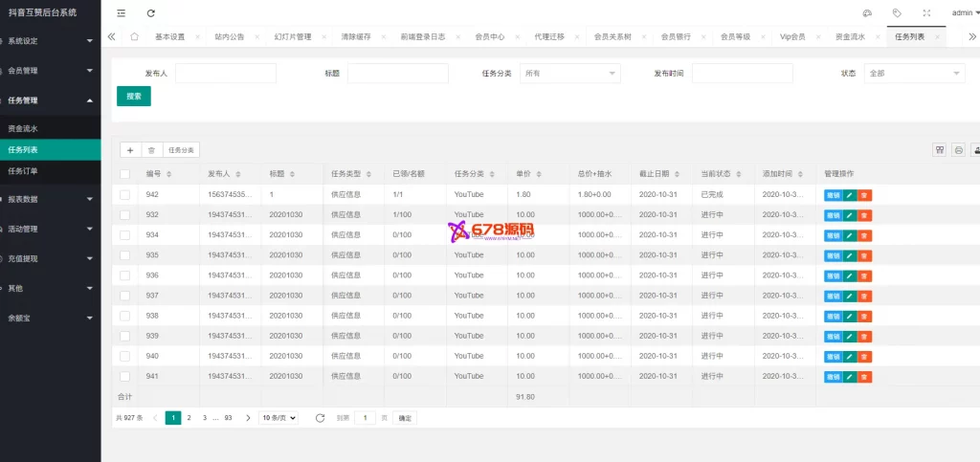Go to next page arrow in pagination

[248, 418]
